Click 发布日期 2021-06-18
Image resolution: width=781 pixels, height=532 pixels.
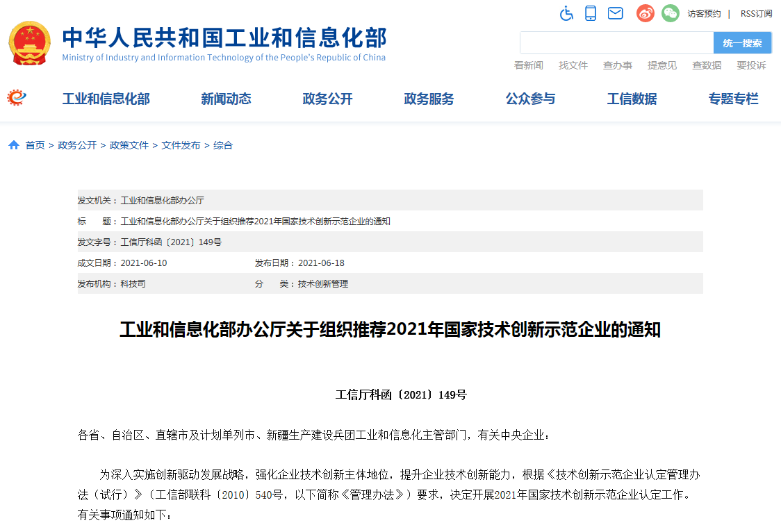point(321,263)
